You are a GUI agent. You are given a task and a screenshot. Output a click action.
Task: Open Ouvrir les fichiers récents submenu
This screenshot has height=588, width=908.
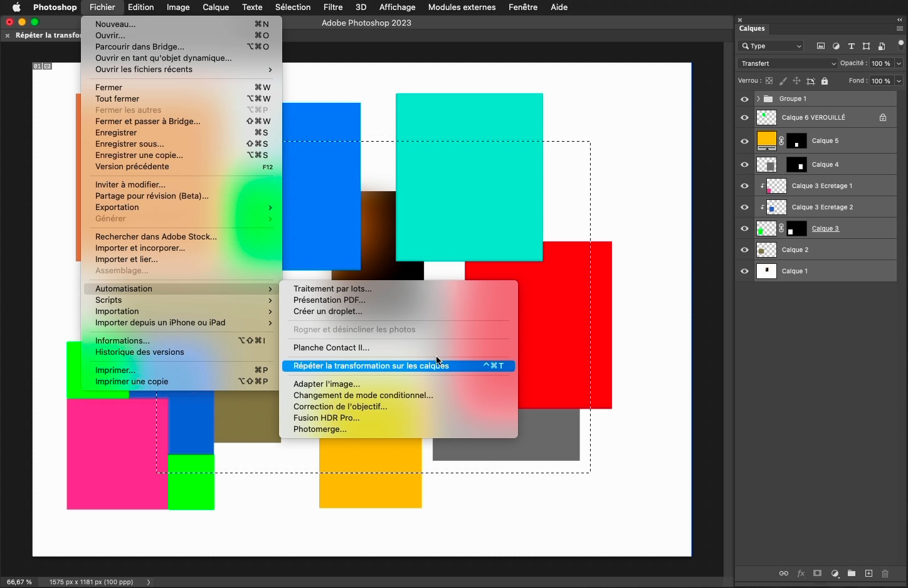coord(182,70)
